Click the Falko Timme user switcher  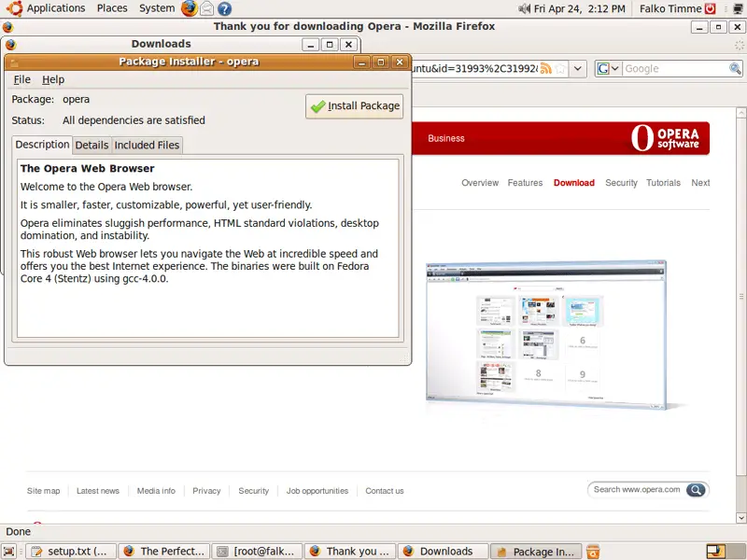670,8
